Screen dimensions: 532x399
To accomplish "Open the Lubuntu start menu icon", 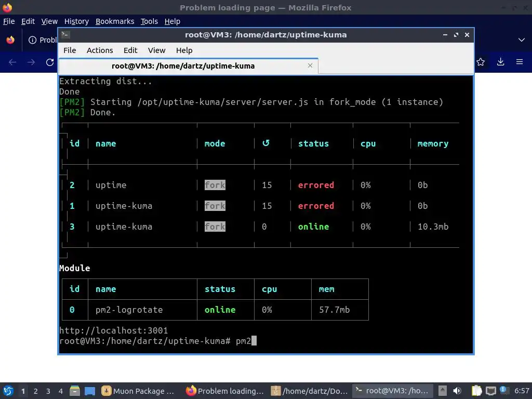I will coord(8,391).
